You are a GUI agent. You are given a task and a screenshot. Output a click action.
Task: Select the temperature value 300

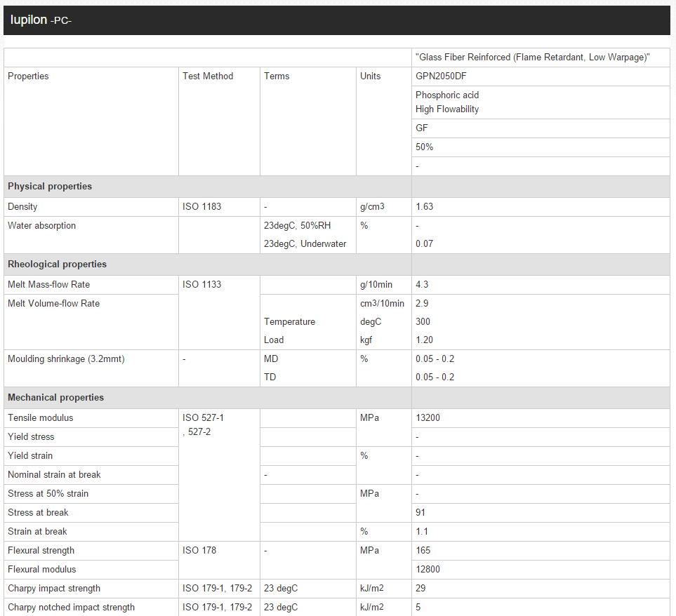[x=423, y=322]
